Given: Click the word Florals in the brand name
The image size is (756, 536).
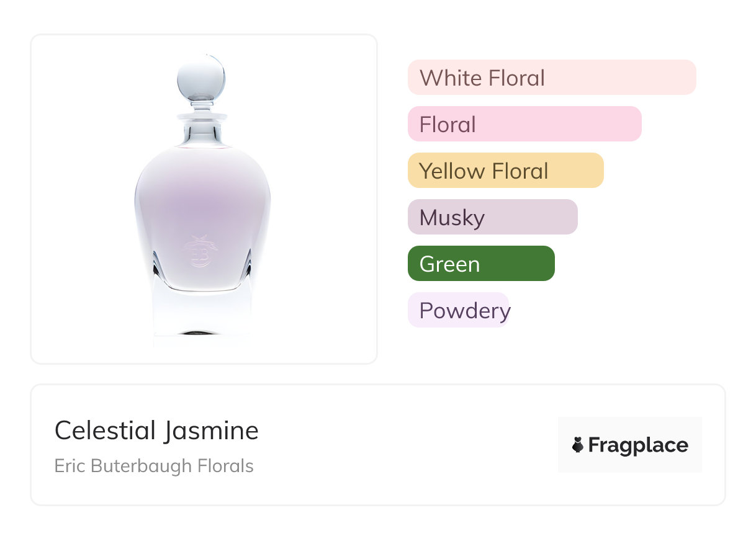Looking at the screenshot, I should click(226, 466).
